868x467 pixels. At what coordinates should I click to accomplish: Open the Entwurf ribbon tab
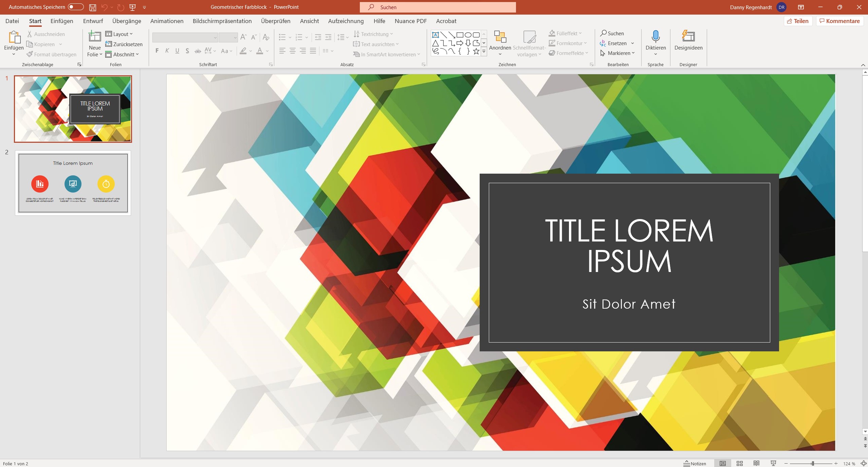(x=93, y=21)
